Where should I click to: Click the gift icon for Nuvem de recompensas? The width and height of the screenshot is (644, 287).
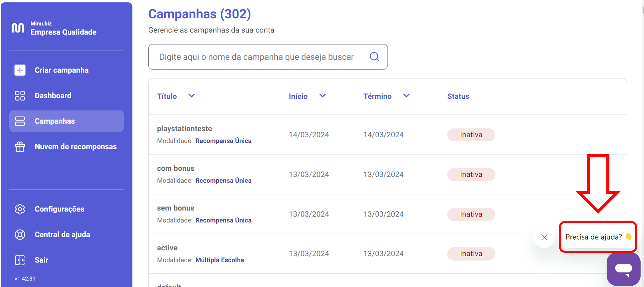pos(20,147)
